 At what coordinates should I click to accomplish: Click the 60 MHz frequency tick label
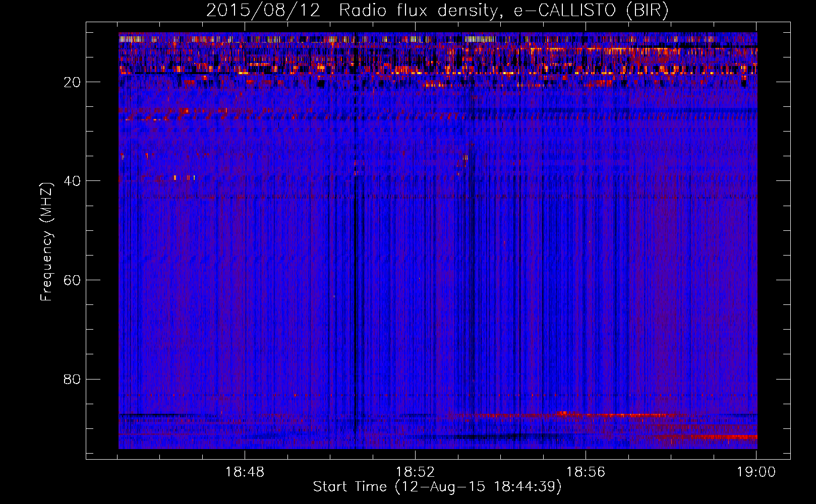click(x=72, y=280)
